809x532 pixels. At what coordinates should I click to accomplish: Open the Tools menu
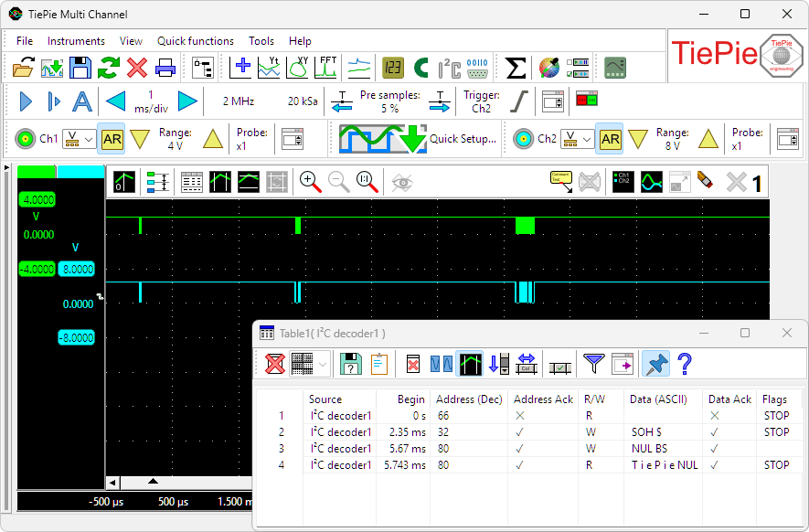[x=261, y=41]
